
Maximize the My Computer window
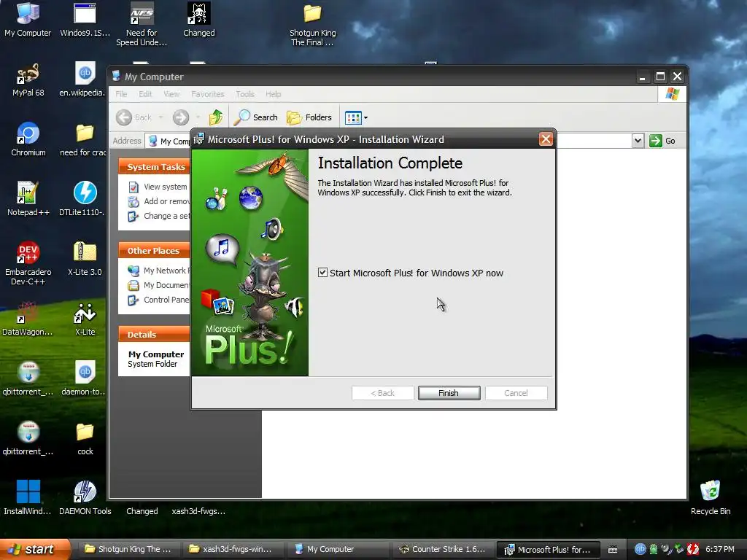(x=660, y=76)
